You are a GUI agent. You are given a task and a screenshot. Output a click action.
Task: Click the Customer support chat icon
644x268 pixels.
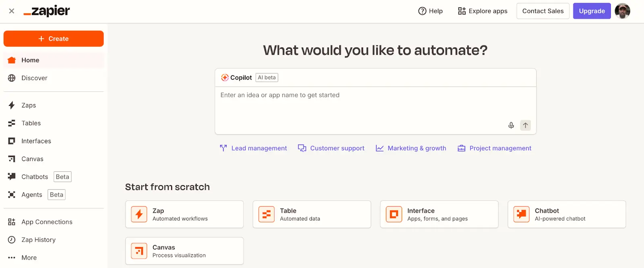pos(302,148)
